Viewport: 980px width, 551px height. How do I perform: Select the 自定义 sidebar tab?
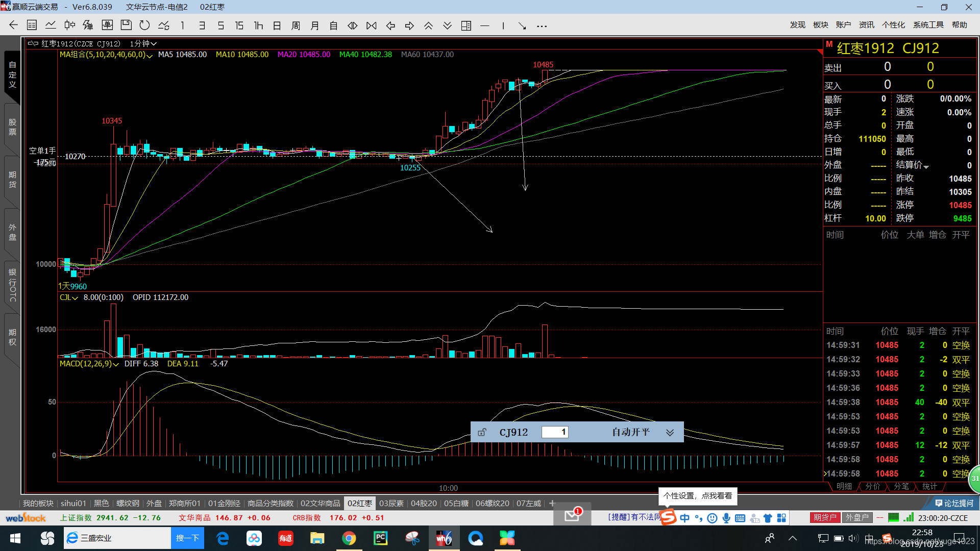click(x=12, y=74)
